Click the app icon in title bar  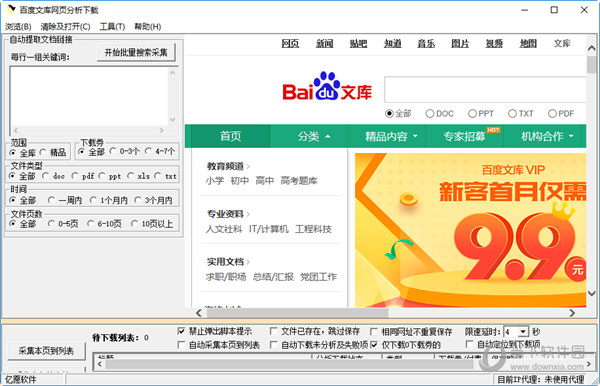pos(11,10)
